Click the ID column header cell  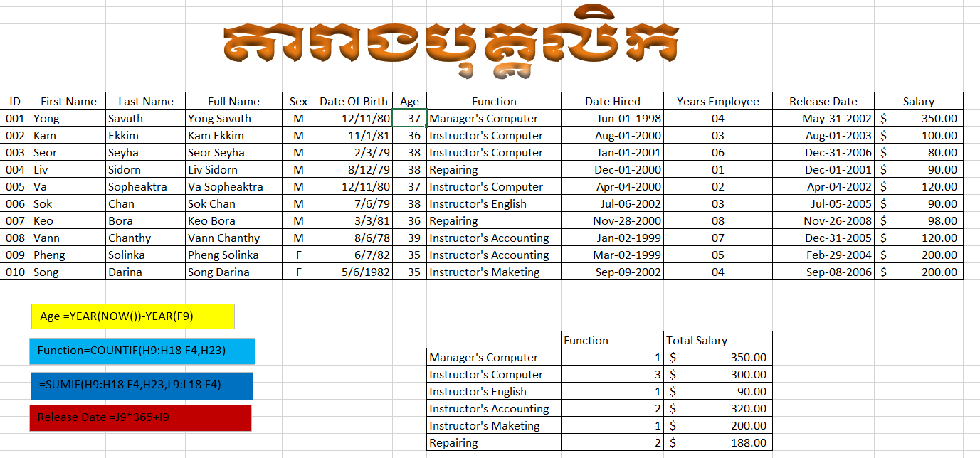(x=15, y=101)
